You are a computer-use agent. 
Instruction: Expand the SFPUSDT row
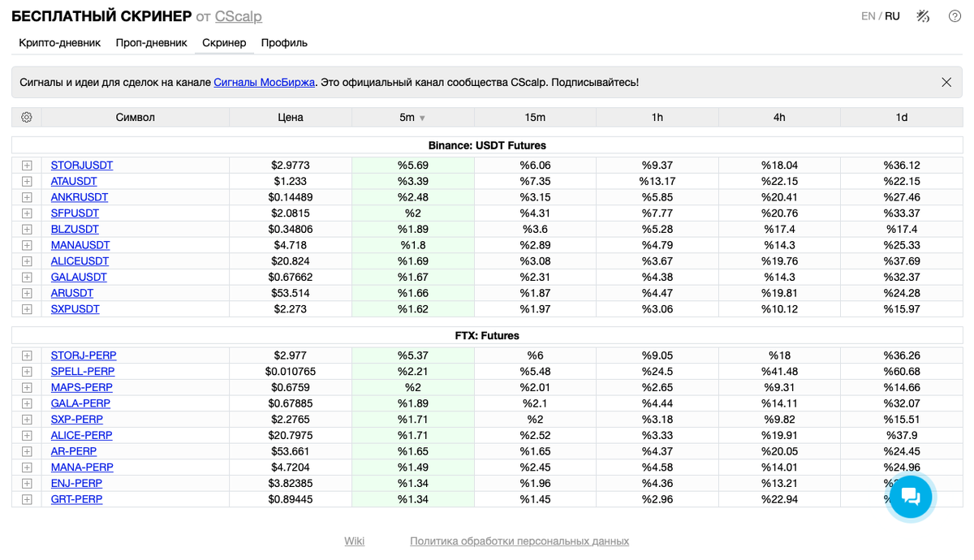[27, 213]
